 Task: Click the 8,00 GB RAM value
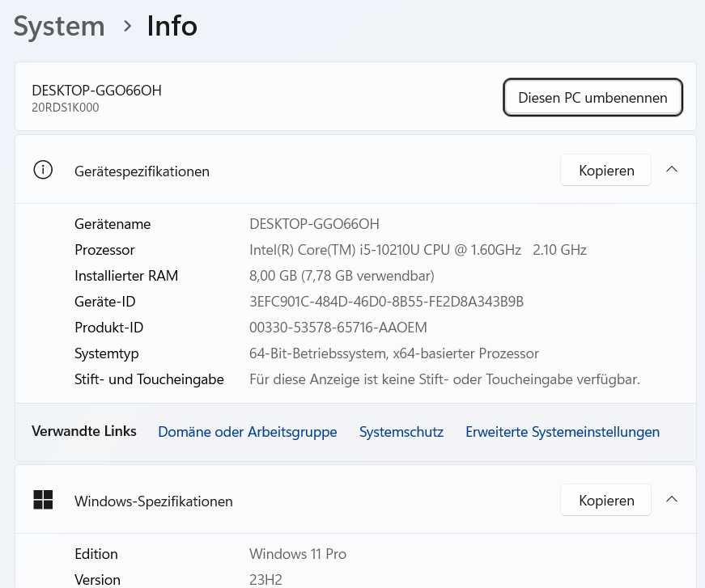pos(342,275)
